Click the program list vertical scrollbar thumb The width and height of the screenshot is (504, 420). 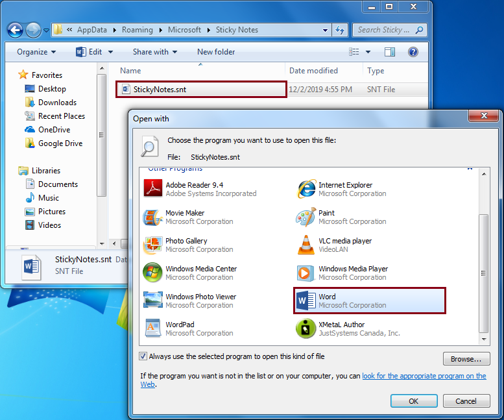point(483,273)
